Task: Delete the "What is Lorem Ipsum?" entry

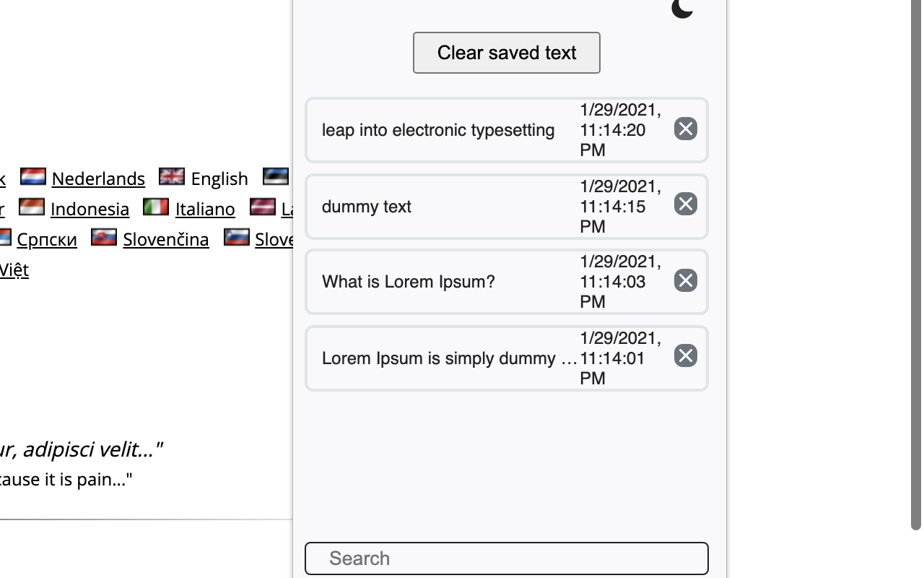Action: [x=684, y=280]
